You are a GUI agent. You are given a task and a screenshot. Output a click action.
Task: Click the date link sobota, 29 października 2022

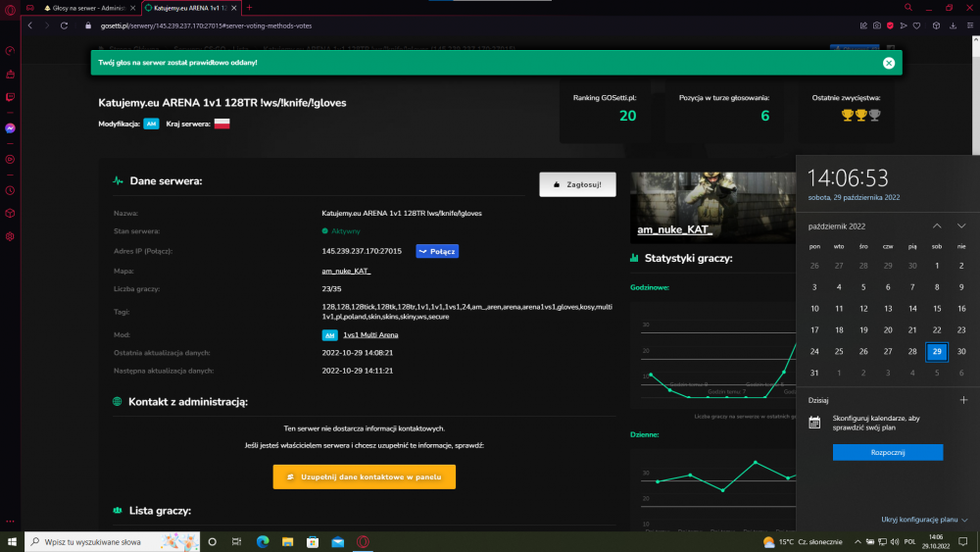[x=854, y=197]
